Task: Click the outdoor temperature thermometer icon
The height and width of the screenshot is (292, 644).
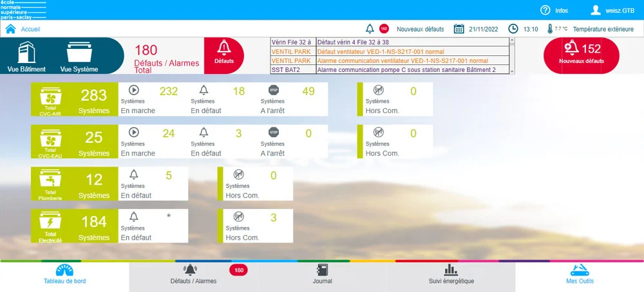Action: pos(550,29)
